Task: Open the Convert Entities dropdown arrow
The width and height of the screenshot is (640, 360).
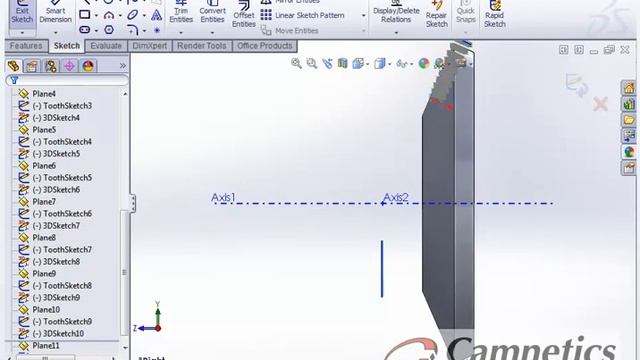Action: tap(212, 32)
